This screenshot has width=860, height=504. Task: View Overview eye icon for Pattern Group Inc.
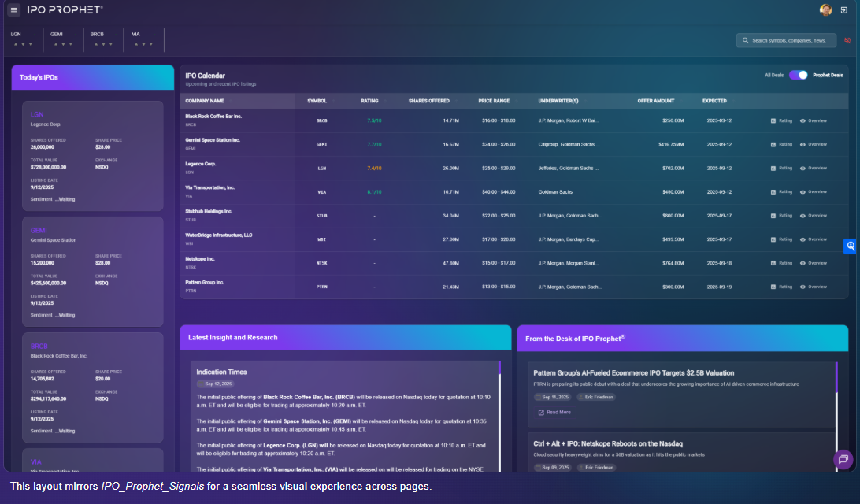coord(803,287)
